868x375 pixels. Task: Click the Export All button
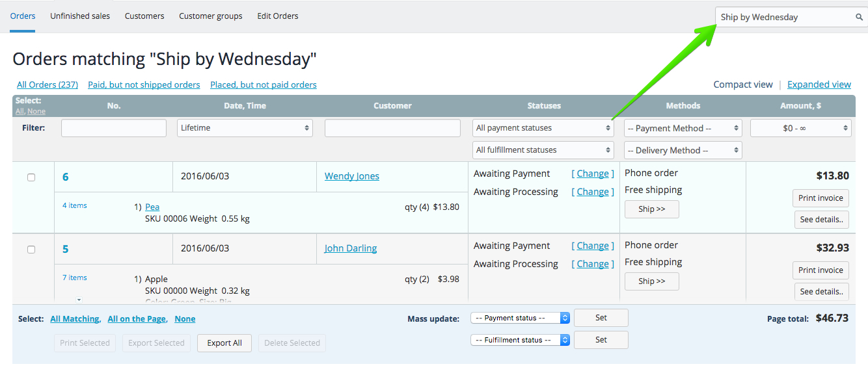click(224, 343)
